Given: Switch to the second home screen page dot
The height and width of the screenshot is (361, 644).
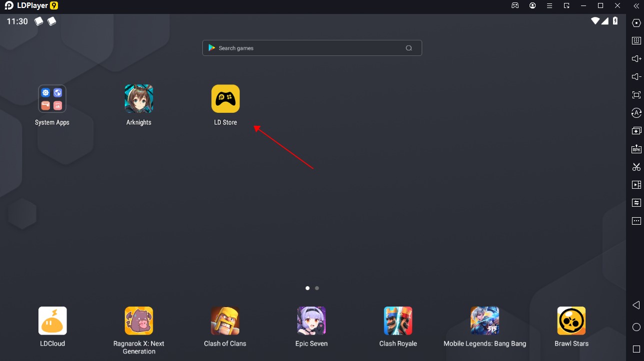Looking at the screenshot, I should (317, 288).
